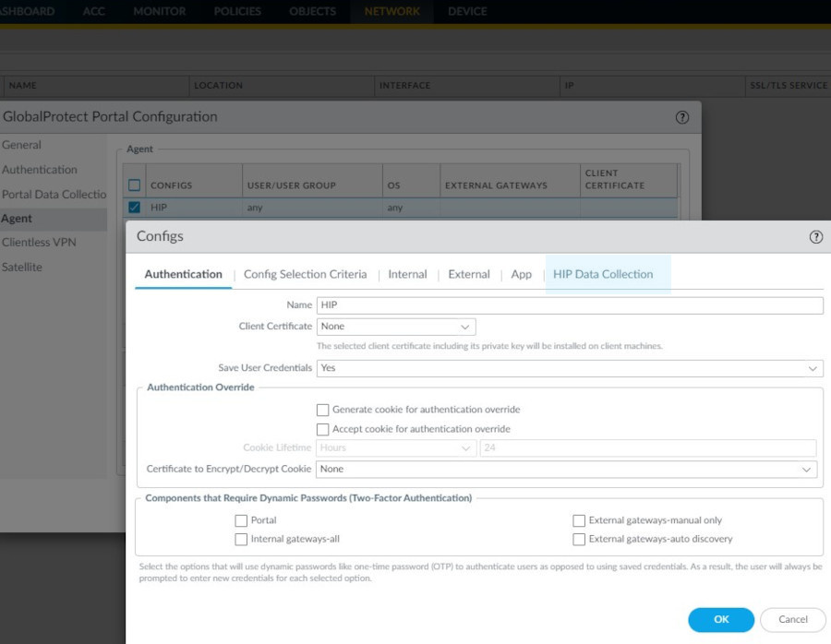Enable the Internal gateways-all checkbox
The height and width of the screenshot is (644, 831).
241,539
